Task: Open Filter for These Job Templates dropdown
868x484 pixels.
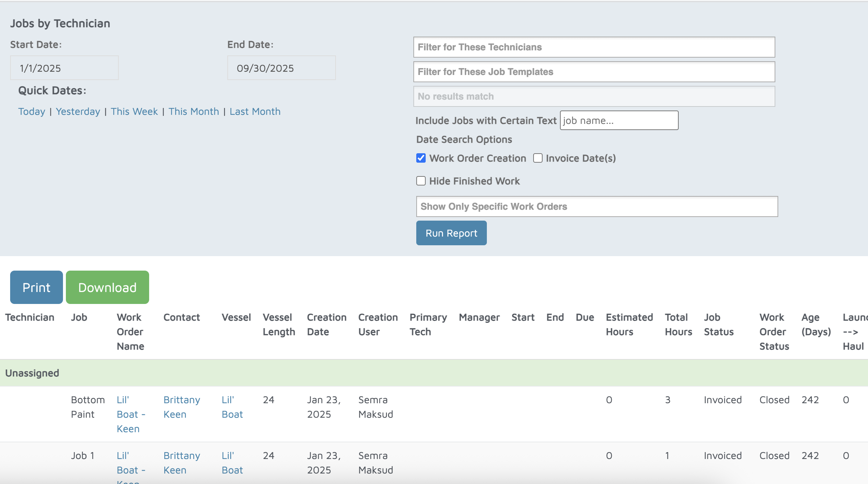Action: (x=594, y=72)
